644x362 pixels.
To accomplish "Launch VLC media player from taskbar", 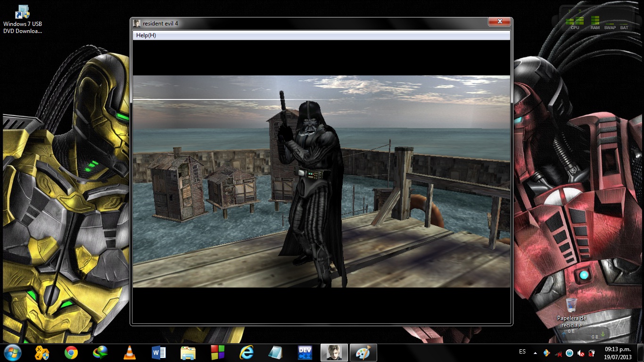I will (x=130, y=353).
